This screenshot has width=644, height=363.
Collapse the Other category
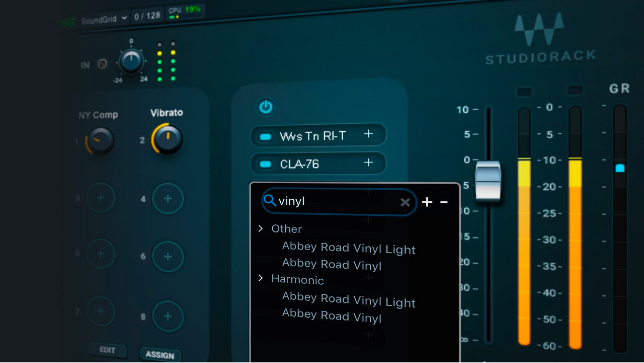(260, 228)
